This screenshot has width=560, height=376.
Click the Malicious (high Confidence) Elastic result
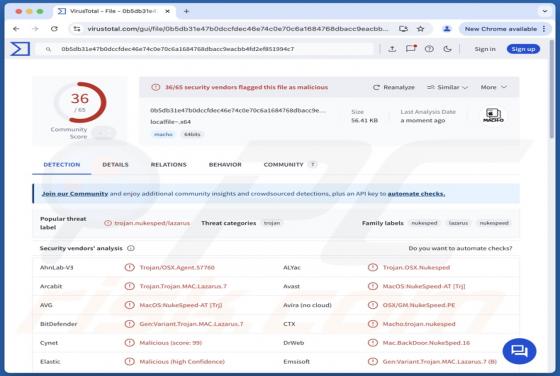coord(182,362)
